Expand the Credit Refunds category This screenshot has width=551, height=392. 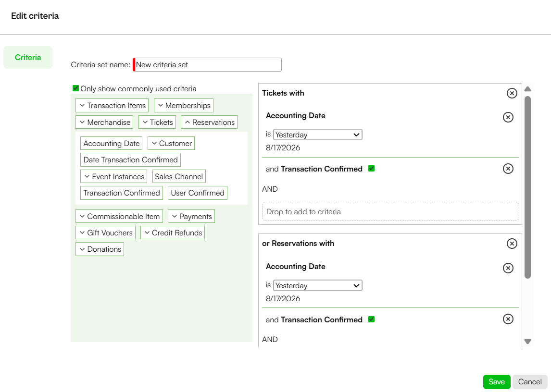[x=173, y=233]
